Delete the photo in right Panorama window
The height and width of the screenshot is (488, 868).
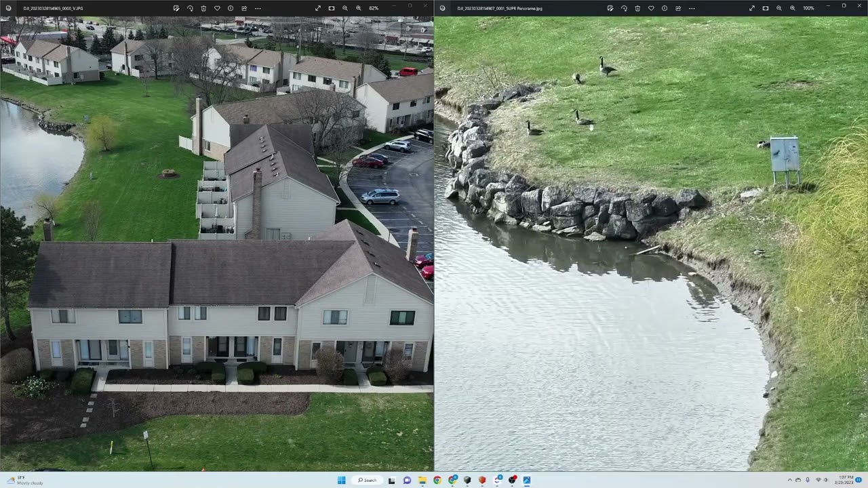pos(637,8)
